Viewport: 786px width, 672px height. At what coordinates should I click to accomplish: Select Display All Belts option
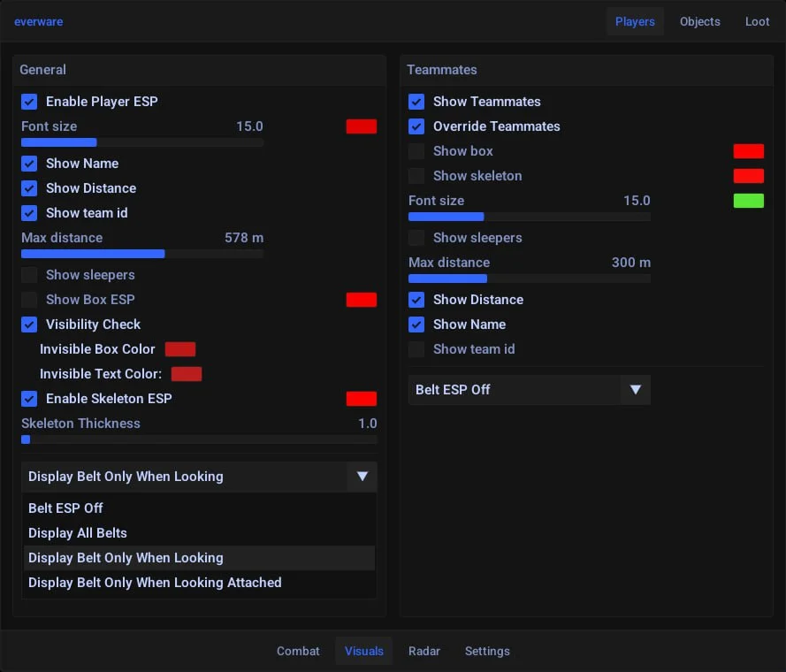coord(78,533)
